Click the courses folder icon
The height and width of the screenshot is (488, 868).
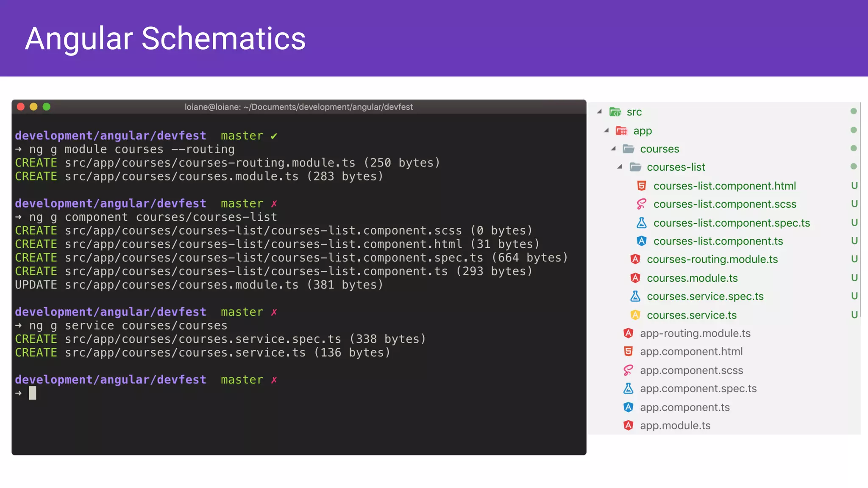click(x=628, y=149)
